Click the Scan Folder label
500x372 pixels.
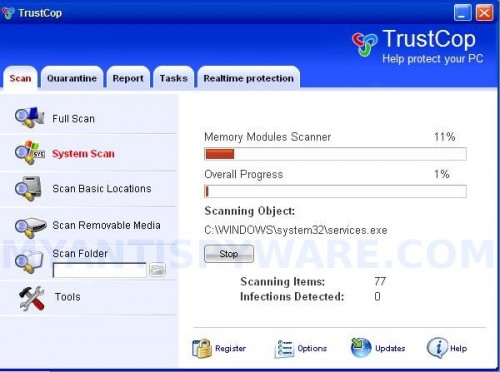[x=80, y=254]
